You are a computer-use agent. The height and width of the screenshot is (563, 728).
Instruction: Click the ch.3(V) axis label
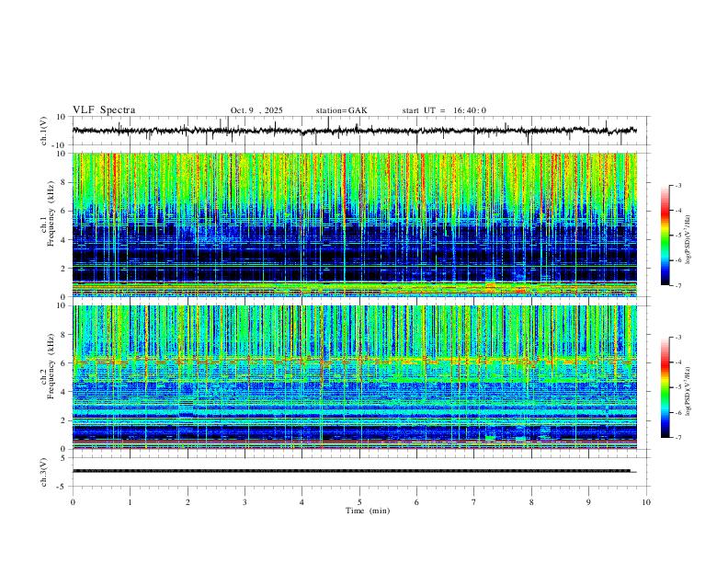coord(44,473)
